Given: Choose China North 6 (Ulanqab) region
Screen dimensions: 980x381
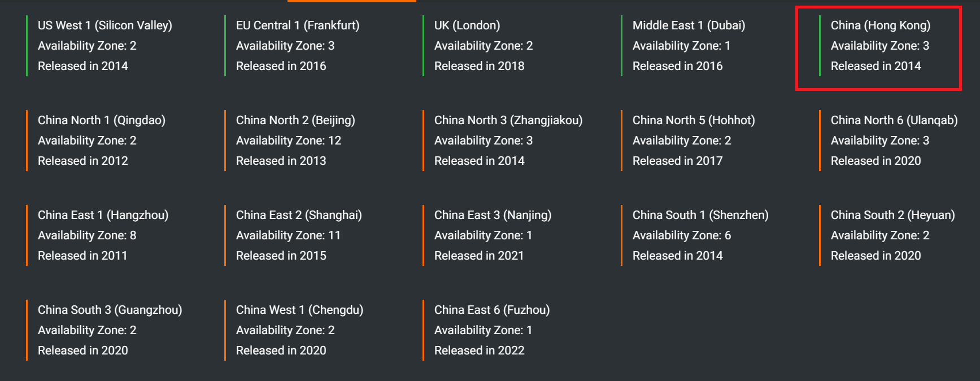Looking at the screenshot, I should pos(894,120).
